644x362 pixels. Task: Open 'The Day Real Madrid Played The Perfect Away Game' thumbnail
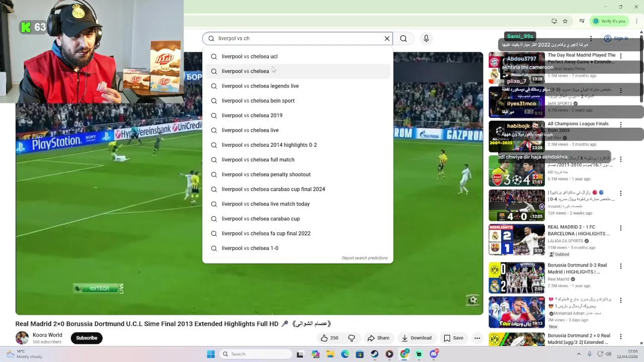pyautogui.click(x=517, y=67)
